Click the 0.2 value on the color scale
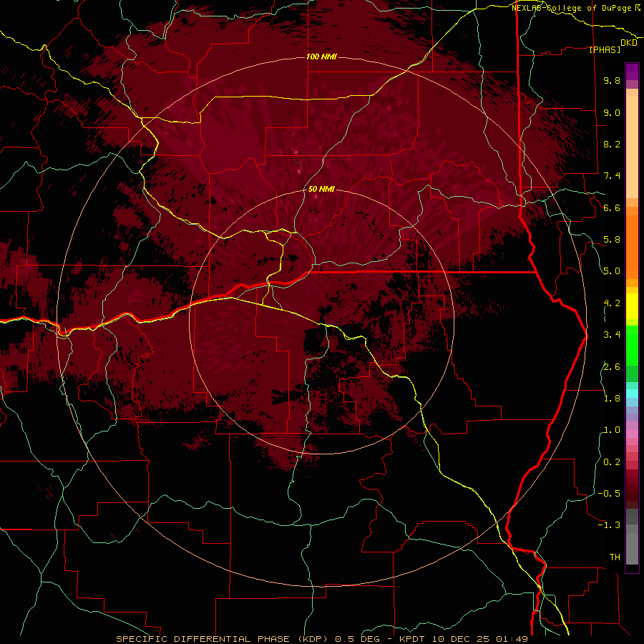This screenshot has height=644, width=644. click(612, 462)
